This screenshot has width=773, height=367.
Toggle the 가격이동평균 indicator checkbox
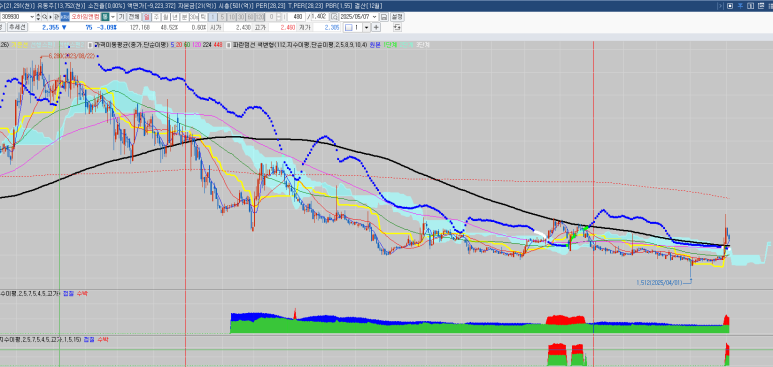click(91, 44)
